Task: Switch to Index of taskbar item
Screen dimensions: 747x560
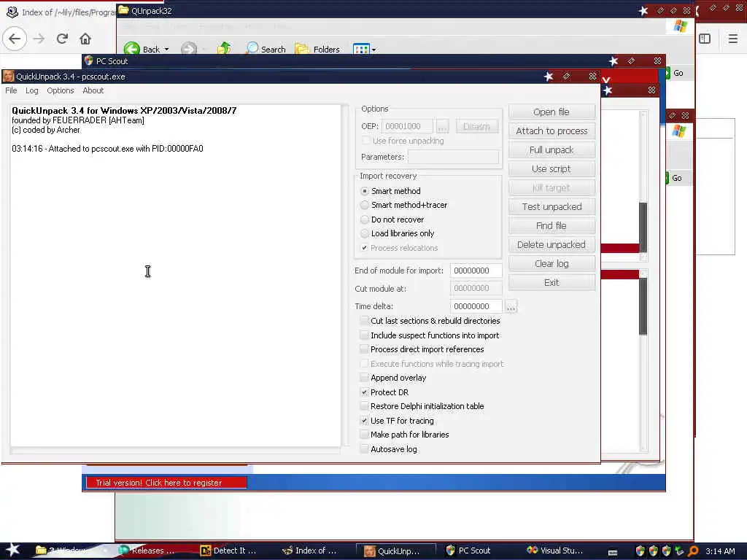Action: click(309, 551)
